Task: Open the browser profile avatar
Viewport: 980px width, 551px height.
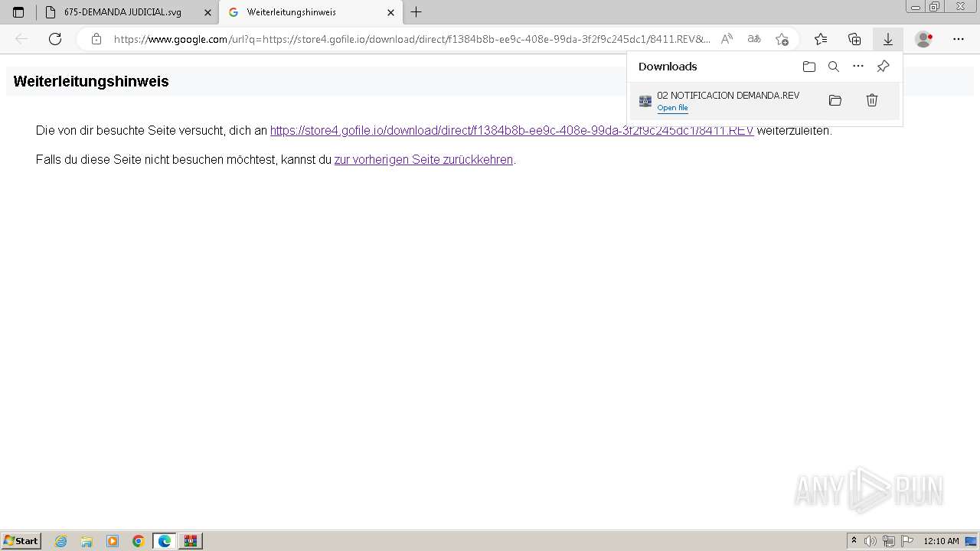Action: [x=924, y=39]
